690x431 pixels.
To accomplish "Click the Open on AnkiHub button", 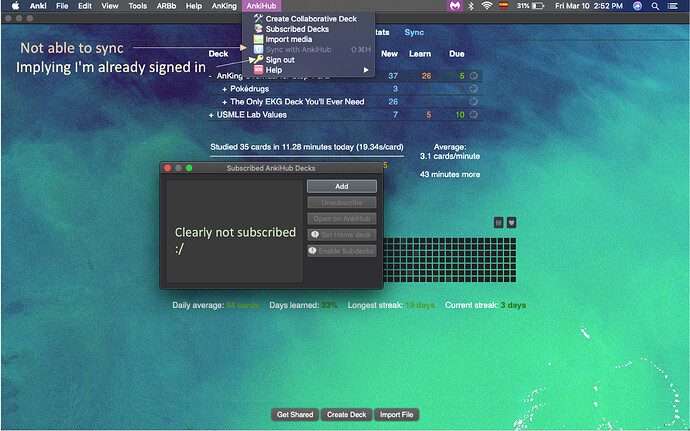I will pos(342,219).
